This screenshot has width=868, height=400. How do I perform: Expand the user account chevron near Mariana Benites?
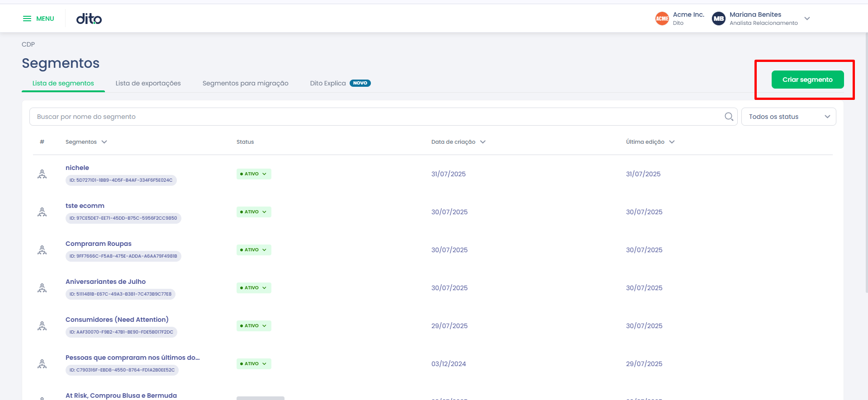(807, 19)
